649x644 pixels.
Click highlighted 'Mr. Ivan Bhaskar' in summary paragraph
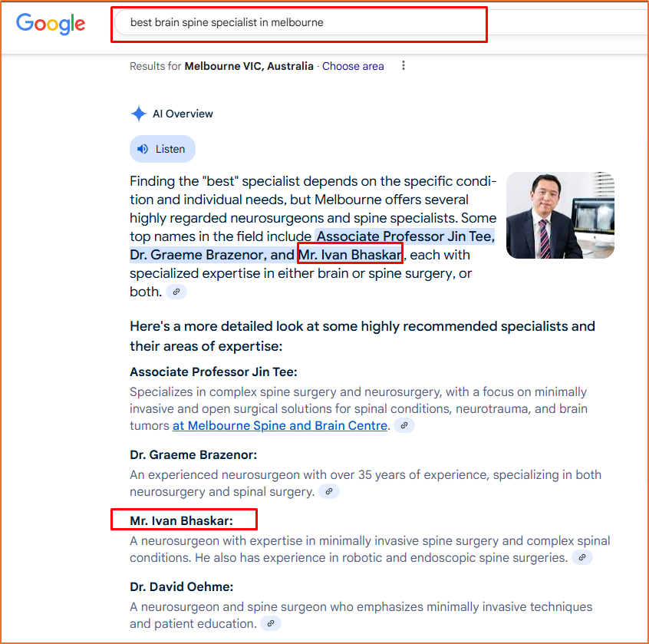(x=350, y=255)
